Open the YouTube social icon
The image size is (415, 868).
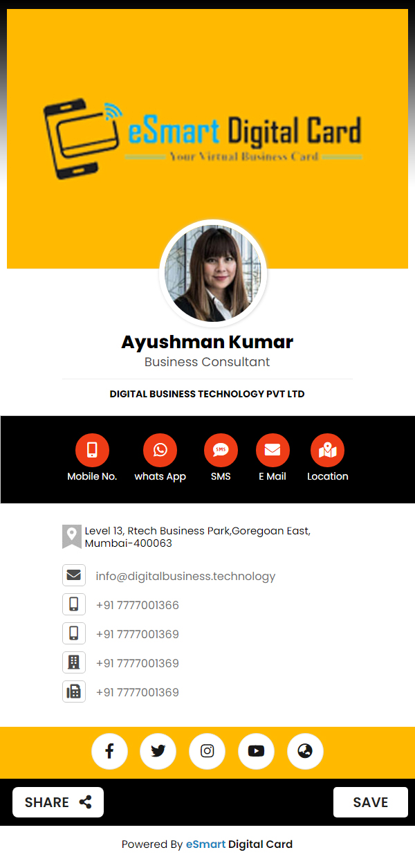pos(257,751)
